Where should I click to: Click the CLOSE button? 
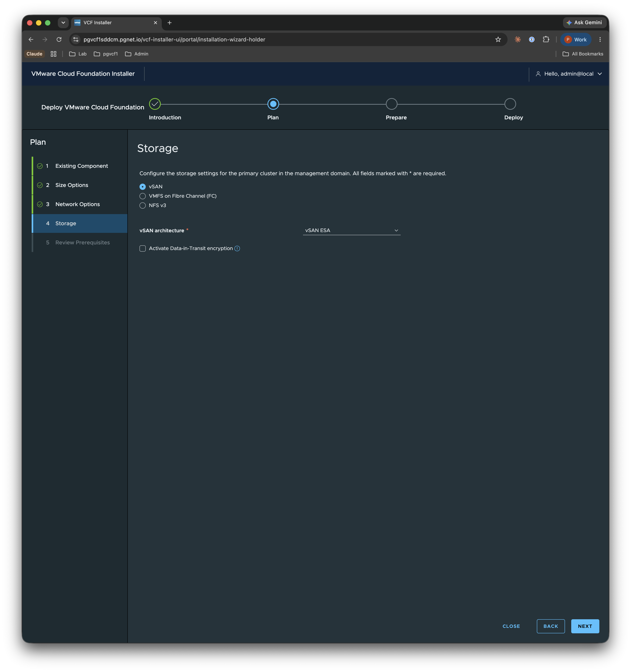(x=511, y=626)
